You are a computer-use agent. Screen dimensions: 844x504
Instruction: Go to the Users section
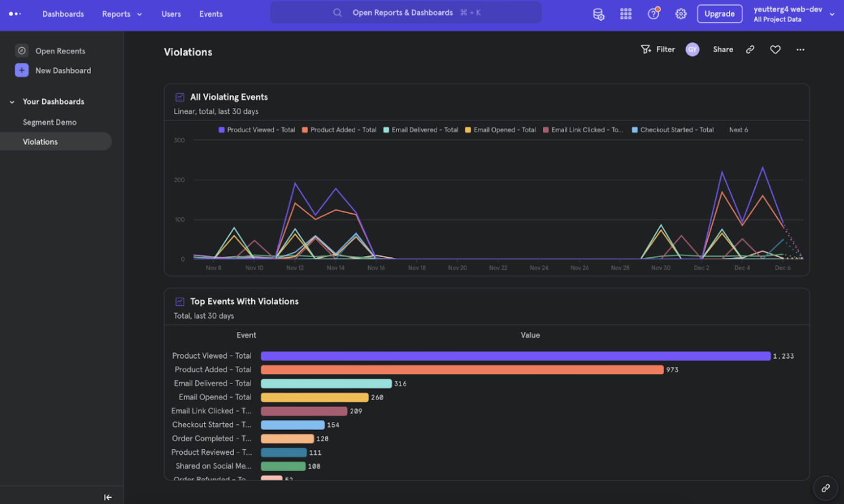171,14
